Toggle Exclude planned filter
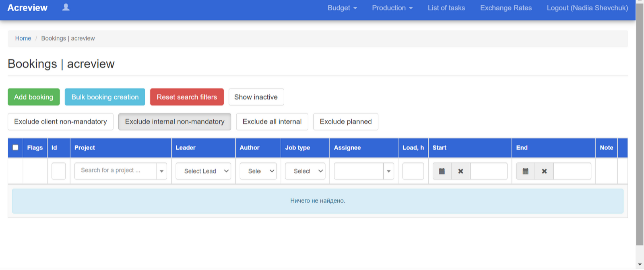Image resolution: width=644 pixels, height=270 pixels. [346, 122]
